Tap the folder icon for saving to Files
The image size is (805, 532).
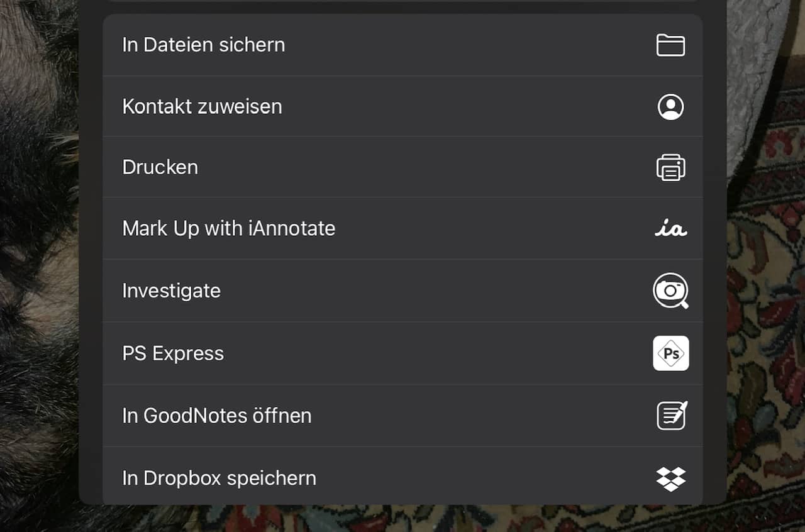click(670, 45)
